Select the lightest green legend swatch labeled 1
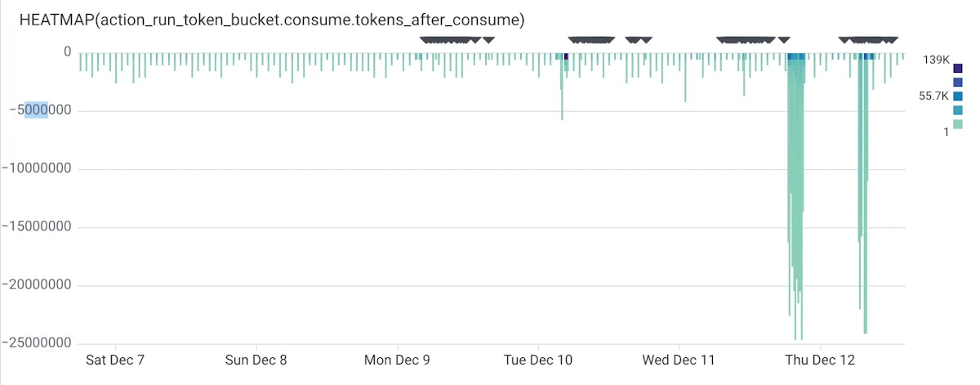Screen dimensions: 980x385 pyautogui.click(x=958, y=124)
